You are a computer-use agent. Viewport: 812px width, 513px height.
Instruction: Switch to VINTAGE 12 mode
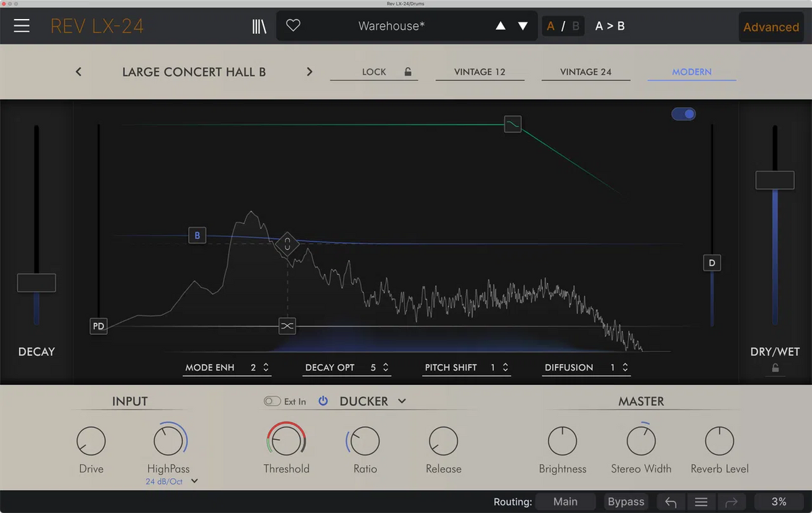(480, 72)
